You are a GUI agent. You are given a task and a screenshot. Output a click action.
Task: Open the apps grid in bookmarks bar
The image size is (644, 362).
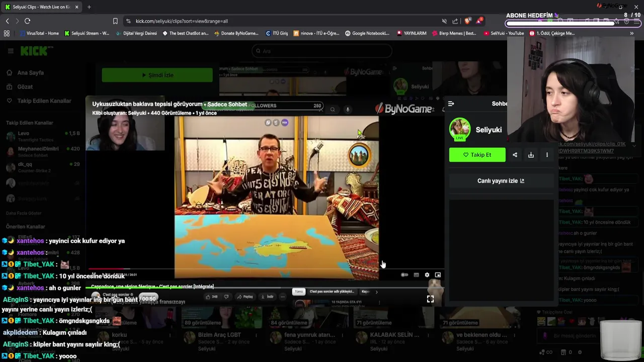coord(7,33)
